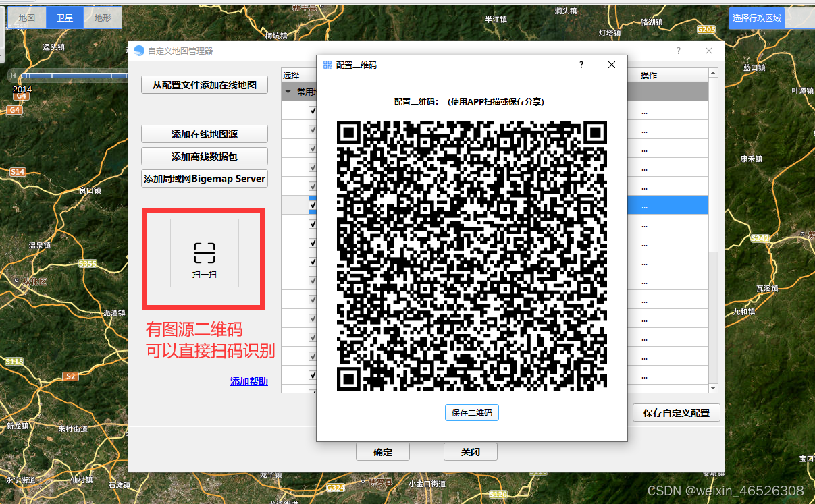The width and height of the screenshot is (815, 504).
Task: Click 从配置文件添加在线地图 button
Action: (205, 85)
